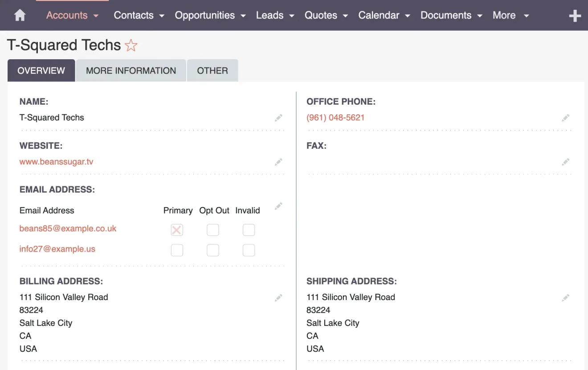Edit the Fax field with its pencil icon

[x=565, y=162]
